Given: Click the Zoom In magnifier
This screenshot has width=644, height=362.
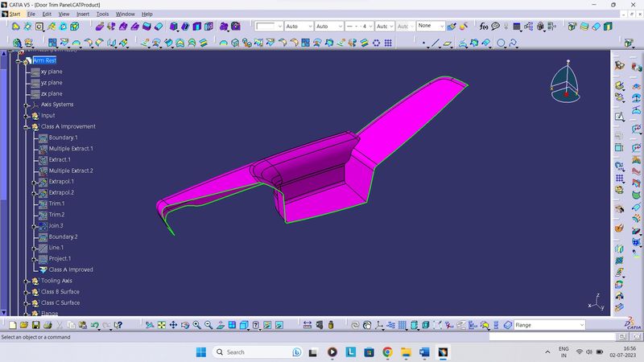Looking at the screenshot, I should pyautogui.click(x=196, y=325).
